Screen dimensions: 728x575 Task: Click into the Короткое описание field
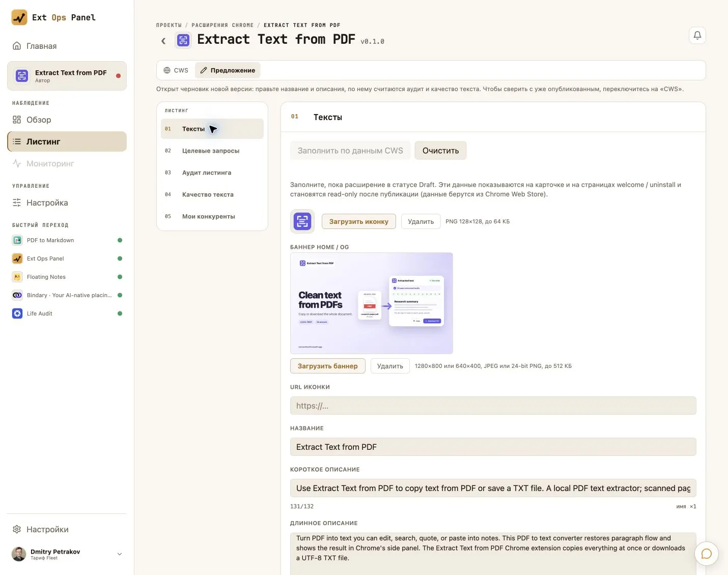(493, 488)
